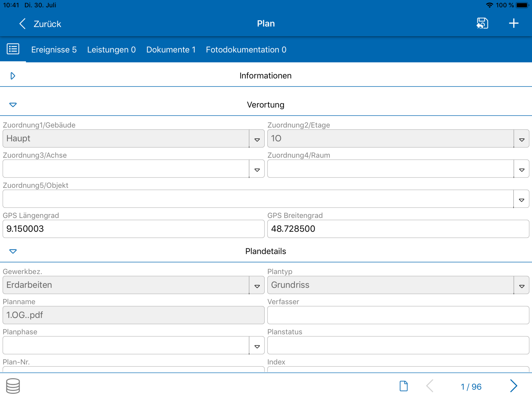
Task: Go to next plan record arrow
Action: 514,386
